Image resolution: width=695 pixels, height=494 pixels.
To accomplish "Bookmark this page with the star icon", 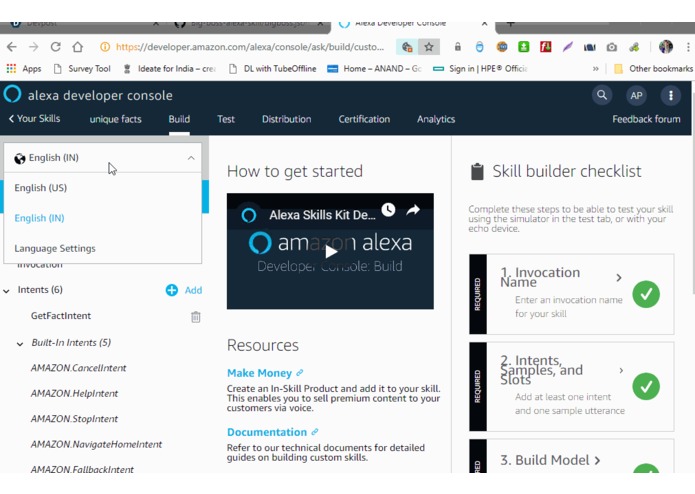I will [429, 47].
